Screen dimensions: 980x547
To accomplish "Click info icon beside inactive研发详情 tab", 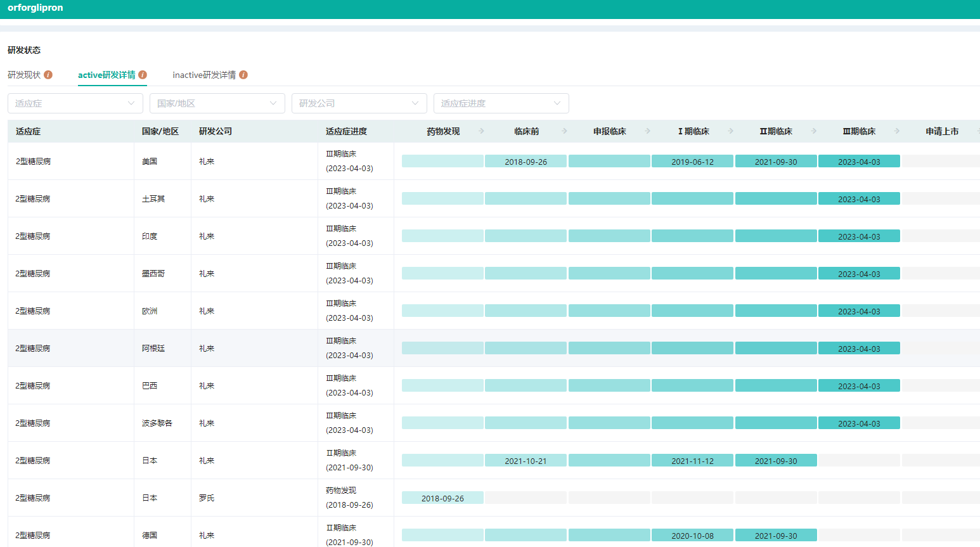I will pyautogui.click(x=243, y=75).
